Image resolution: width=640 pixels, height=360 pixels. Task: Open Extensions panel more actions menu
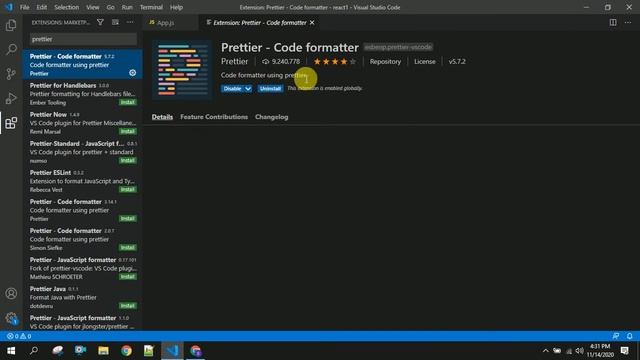(130, 22)
